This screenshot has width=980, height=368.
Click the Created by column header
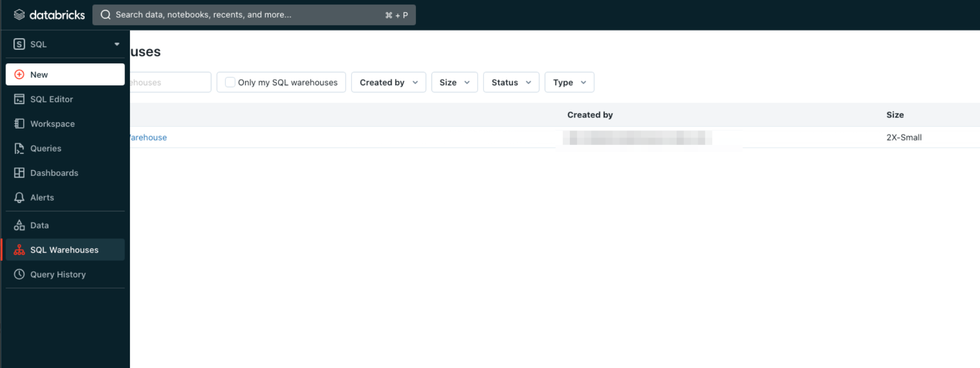tap(590, 115)
